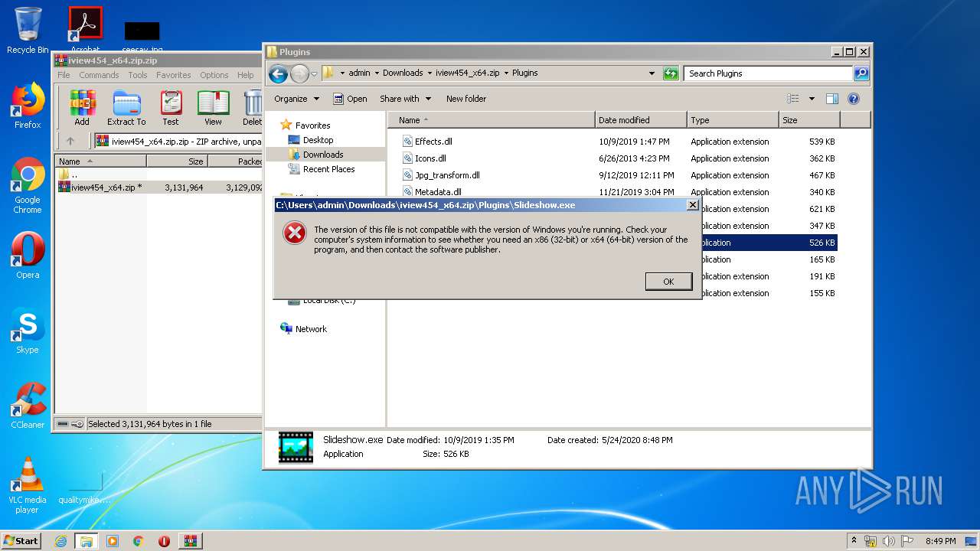
Task: Select Jpg_transform.dll file
Action: (x=447, y=175)
